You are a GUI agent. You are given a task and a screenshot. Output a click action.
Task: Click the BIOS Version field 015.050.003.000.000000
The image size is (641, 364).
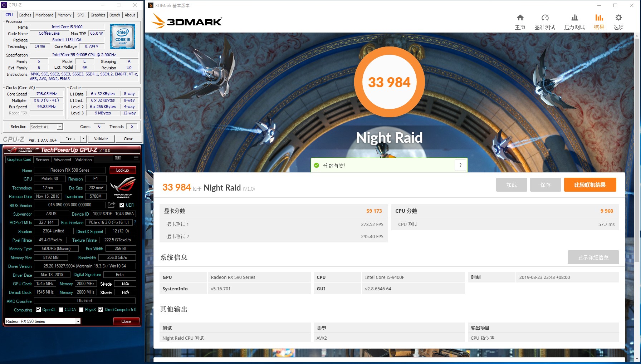70,205
